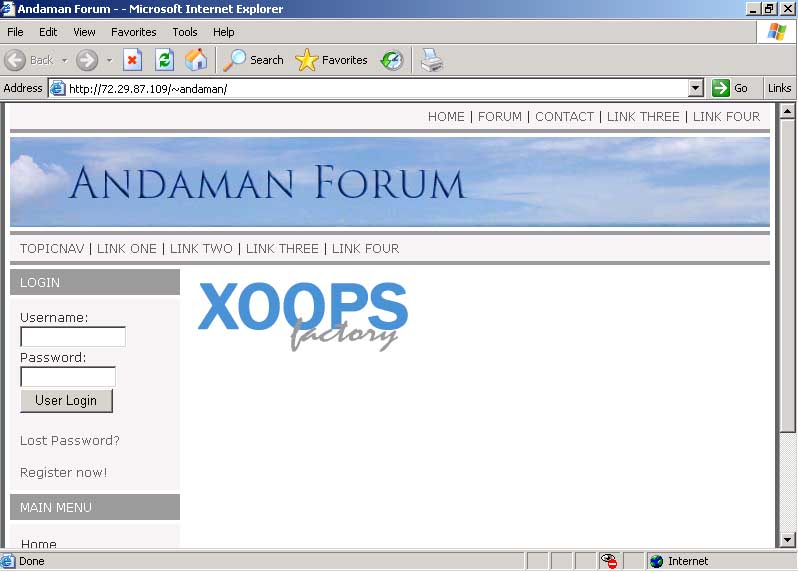This screenshot has width=798, height=572.
Task: Click the scrollbar up arrow
Action: [x=787, y=111]
